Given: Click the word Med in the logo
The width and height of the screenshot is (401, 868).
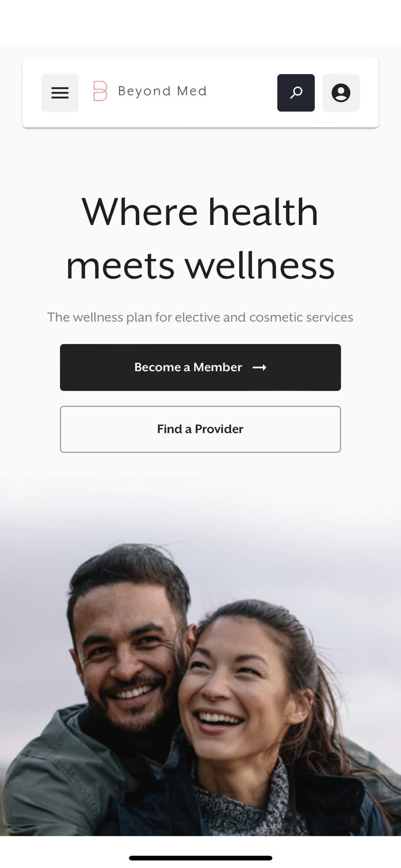Looking at the screenshot, I should point(192,91).
